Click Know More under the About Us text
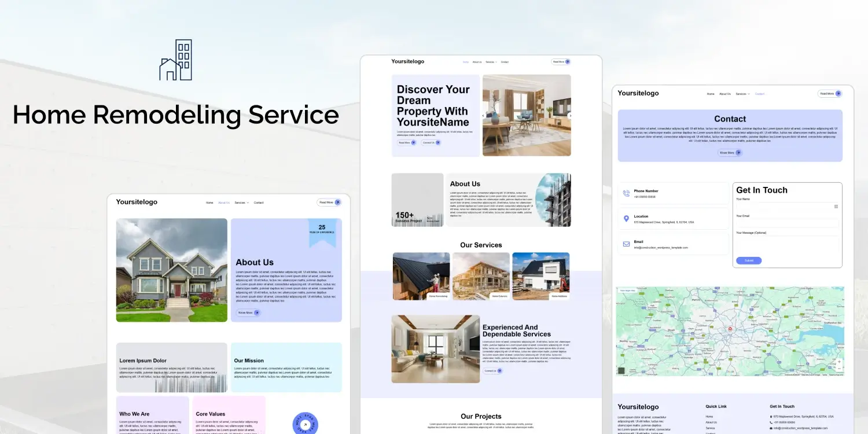Screen dimensions: 868x434 click(248, 312)
